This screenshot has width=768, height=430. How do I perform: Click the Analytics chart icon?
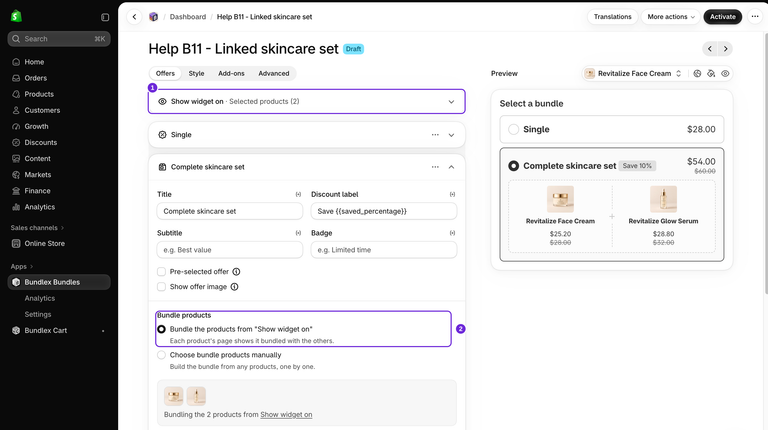click(16, 207)
